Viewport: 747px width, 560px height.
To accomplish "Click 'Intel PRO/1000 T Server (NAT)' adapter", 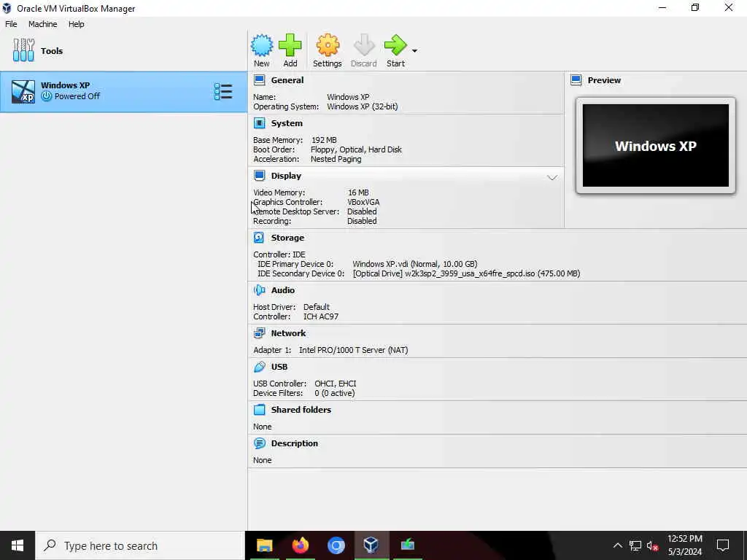I will tap(354, 350).
